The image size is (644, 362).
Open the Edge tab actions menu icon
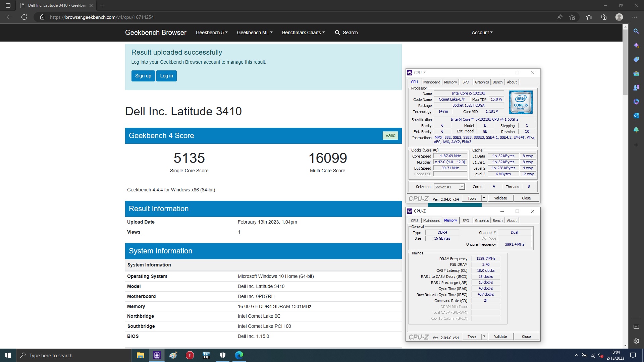point(8,5)
